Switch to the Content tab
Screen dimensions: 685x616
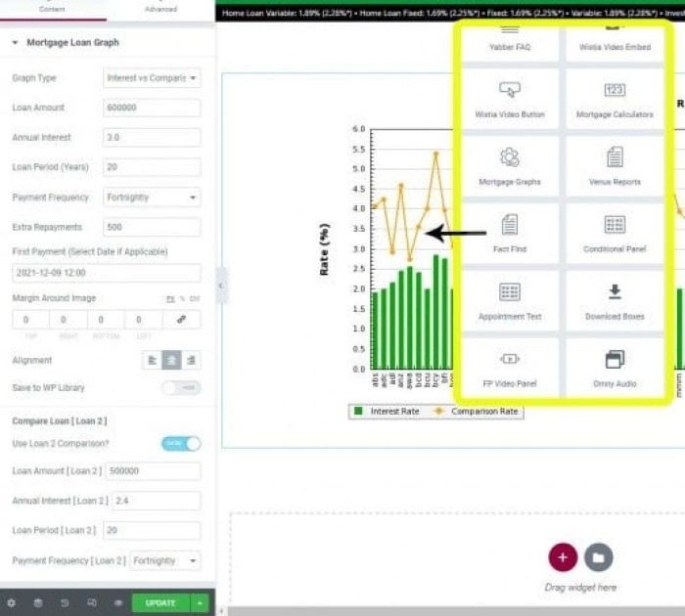[53, 10]
